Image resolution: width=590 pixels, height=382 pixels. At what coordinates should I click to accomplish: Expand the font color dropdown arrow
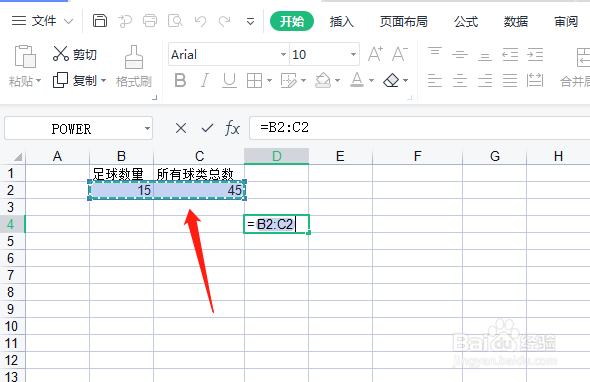tap(371, 81)
